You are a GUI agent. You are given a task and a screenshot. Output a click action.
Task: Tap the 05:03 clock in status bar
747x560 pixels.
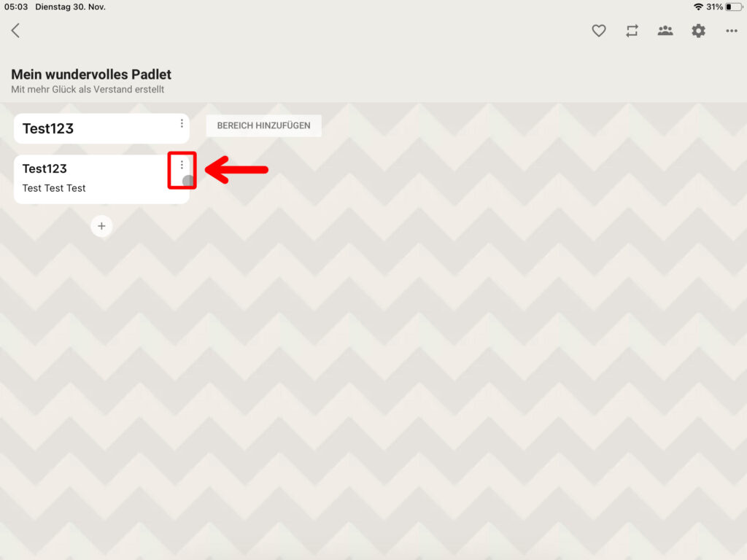pyautogui.click(x=16, y=7)
